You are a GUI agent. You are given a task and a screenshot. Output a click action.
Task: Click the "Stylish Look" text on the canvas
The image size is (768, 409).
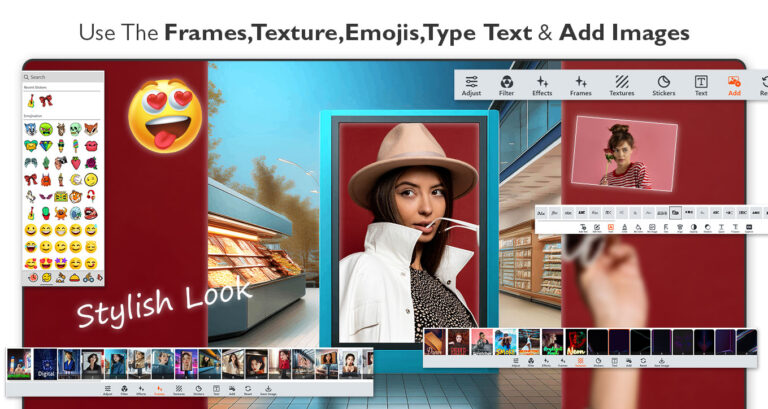tap(150, 298)
